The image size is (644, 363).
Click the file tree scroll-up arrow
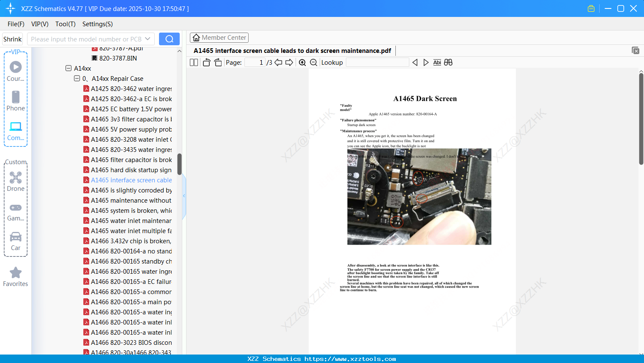[179, 51]
